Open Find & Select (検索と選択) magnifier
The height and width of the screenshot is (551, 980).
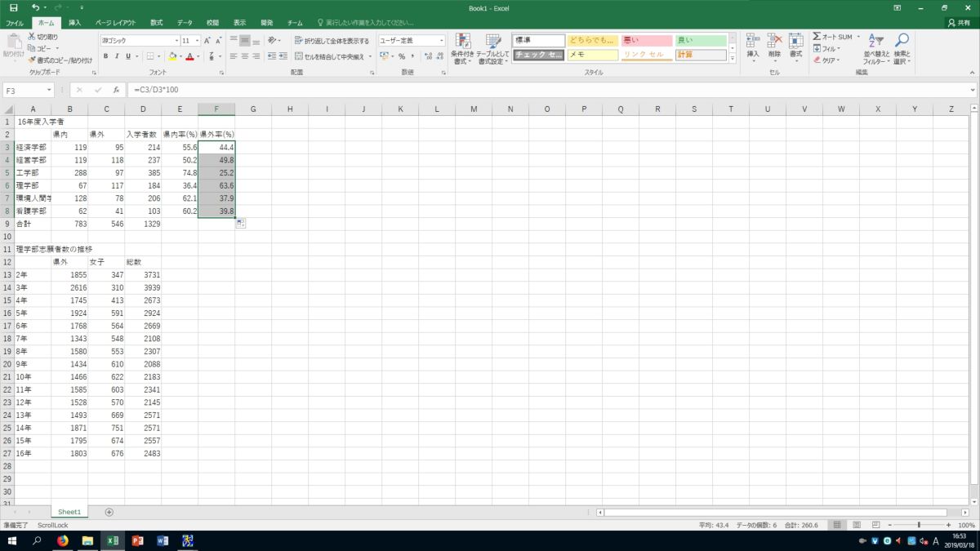point(902,49)
